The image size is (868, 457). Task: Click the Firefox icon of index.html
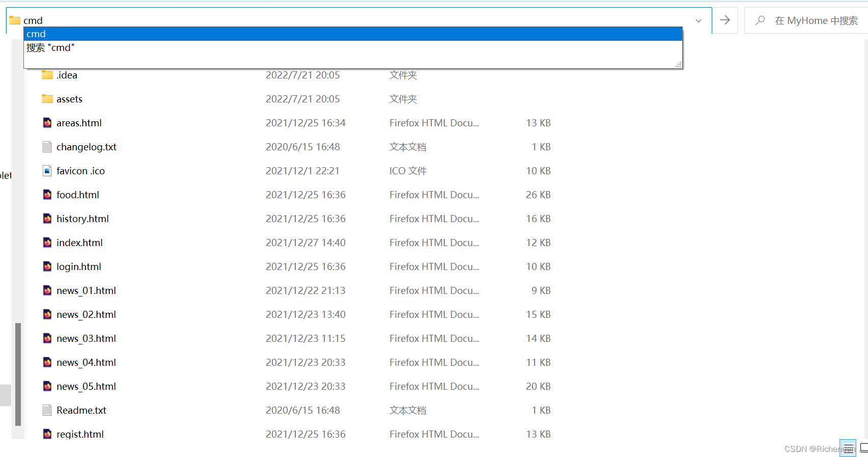click(x=47, y=243)
